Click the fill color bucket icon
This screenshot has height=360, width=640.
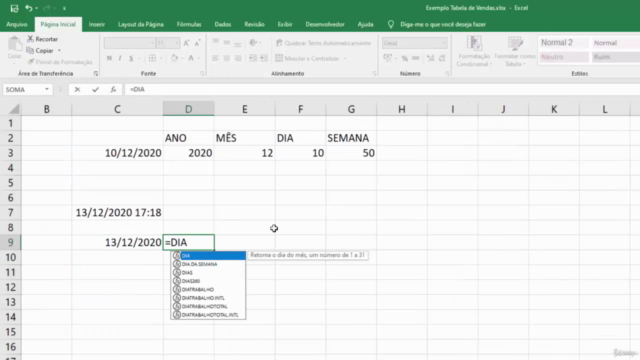click(174, 58)
